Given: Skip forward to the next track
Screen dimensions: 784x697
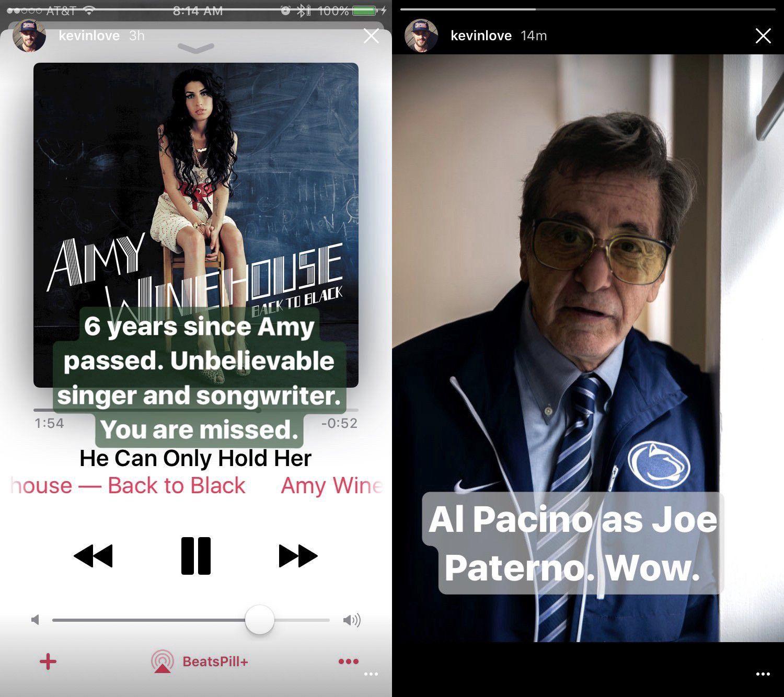Looking at the screenshot, I should coord(298,555).
